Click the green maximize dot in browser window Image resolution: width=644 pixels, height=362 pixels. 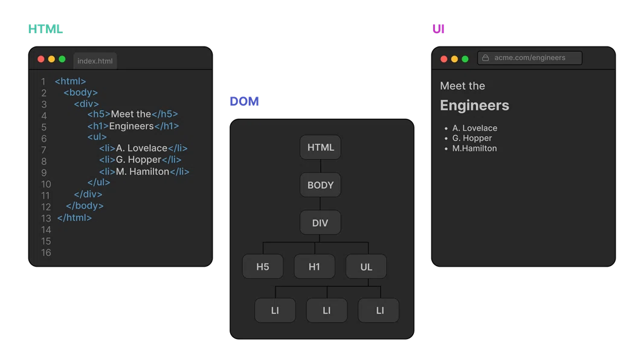pyautogui.click(x=465, y=59)
